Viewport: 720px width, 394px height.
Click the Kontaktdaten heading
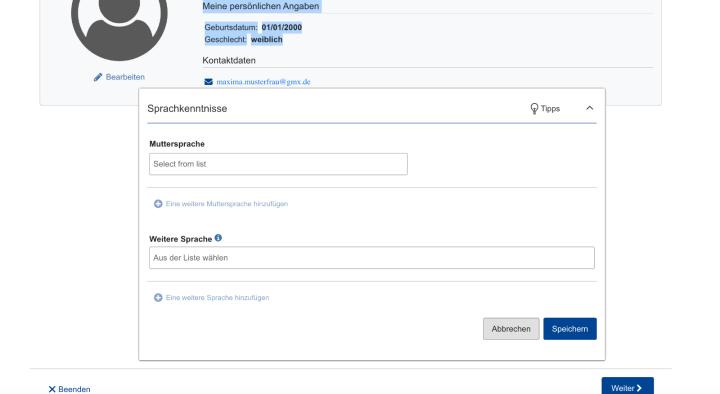(x=229, y=60)
